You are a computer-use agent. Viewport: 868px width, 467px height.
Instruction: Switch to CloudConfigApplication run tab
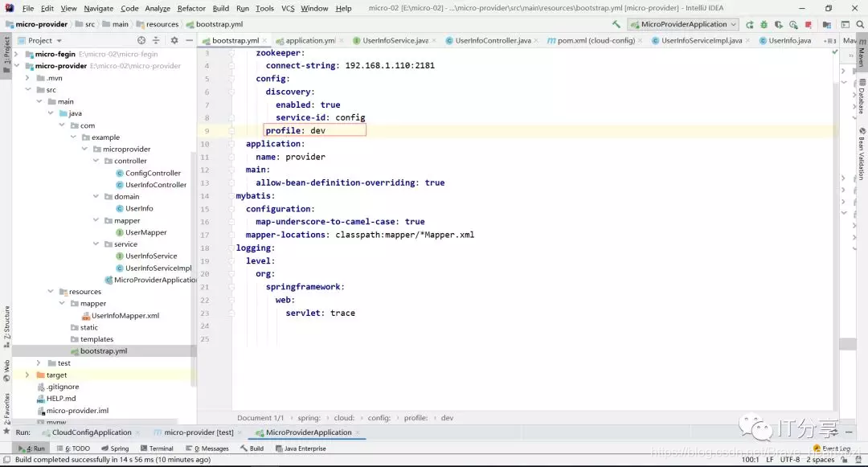[92, 432]
